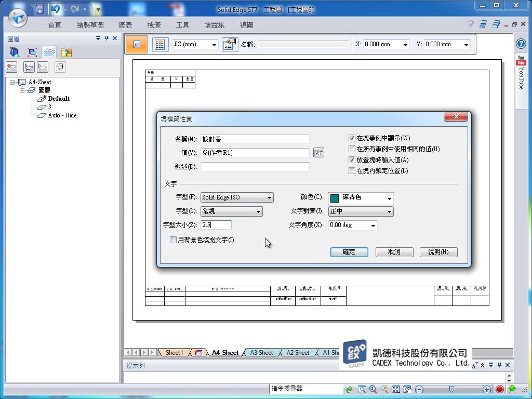The height and width of the screenshot is (399, 532).
Task: Open the 繪製草圖 ribbon tab
Action: pyautogui.click(x=90, y=25)
